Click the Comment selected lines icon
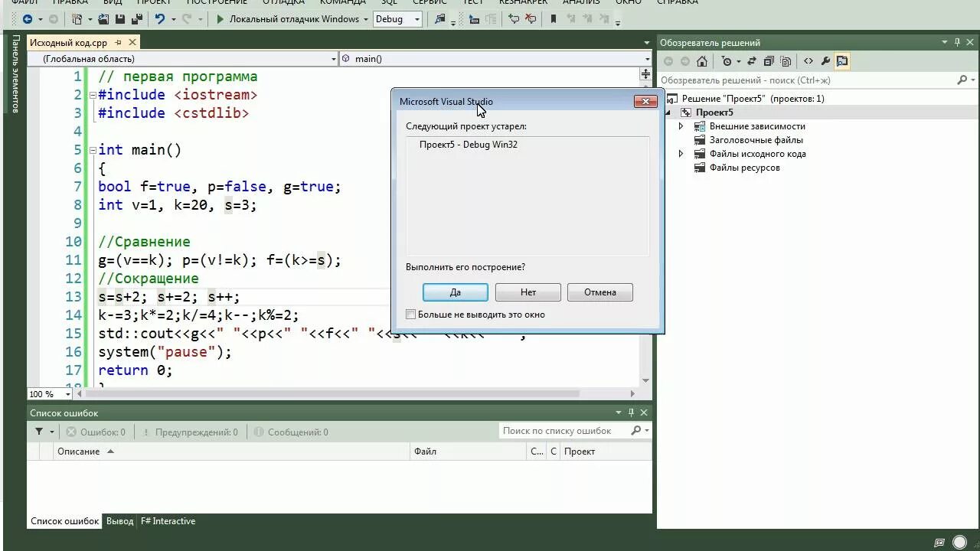This screenshot has width=980, height=551. coord(514,19)
